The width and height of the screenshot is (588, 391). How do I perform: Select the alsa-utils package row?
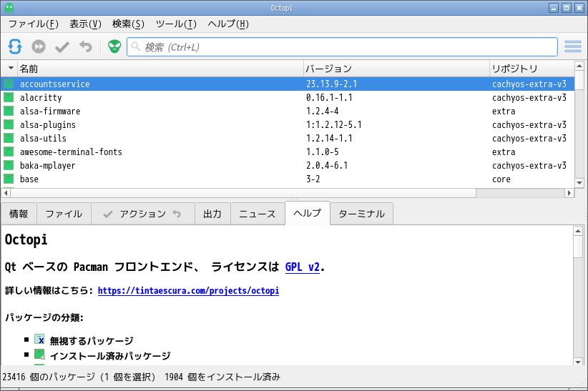(x=288, y=138)
